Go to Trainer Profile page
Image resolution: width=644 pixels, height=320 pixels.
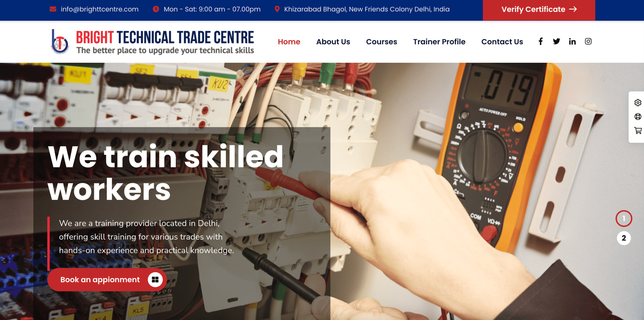click(x=439, y=42)
